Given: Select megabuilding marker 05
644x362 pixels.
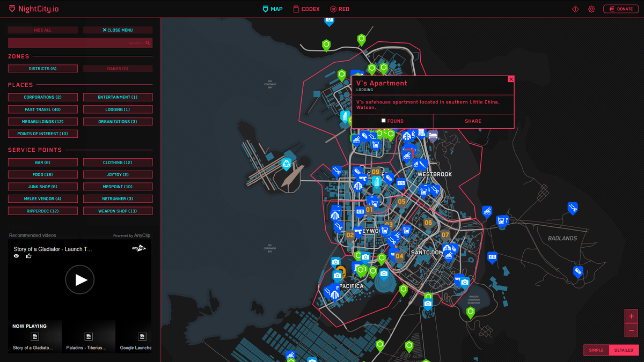Looking at the screenshot, I should tap(401, 202).
